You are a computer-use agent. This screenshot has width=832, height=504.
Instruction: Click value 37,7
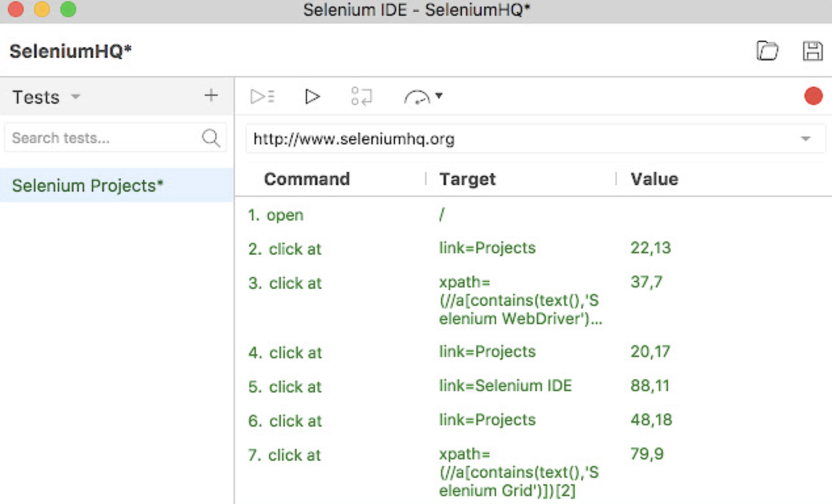click(x=646, y=282)
